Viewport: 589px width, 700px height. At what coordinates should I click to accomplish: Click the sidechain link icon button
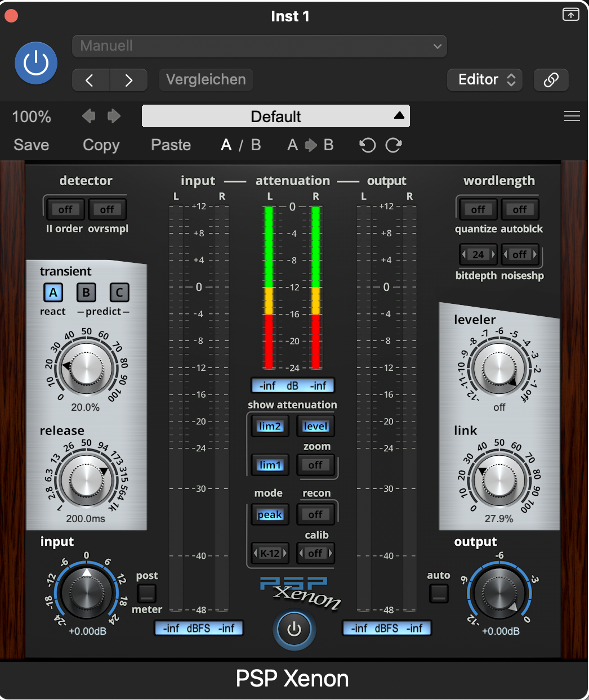click(551, 80)
